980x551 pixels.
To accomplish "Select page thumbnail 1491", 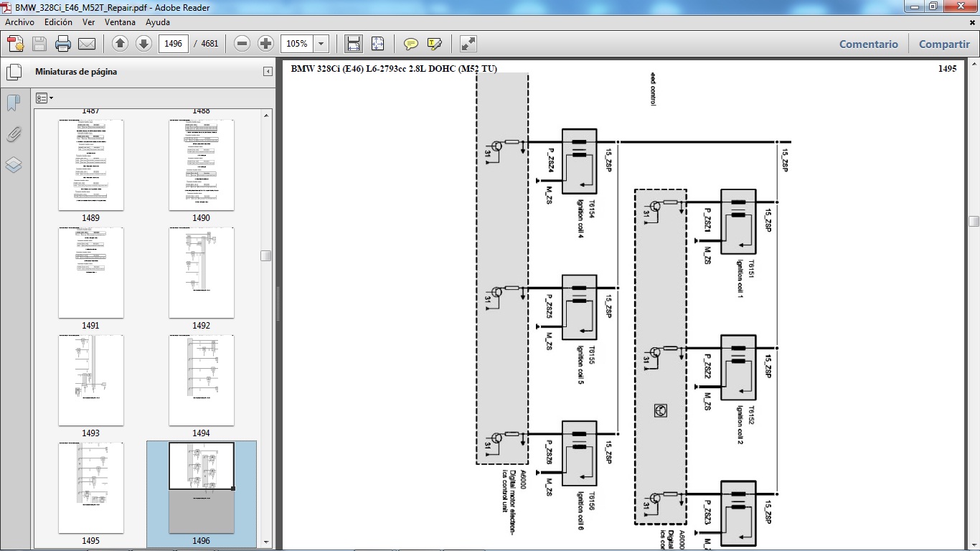I will (91, 273).
